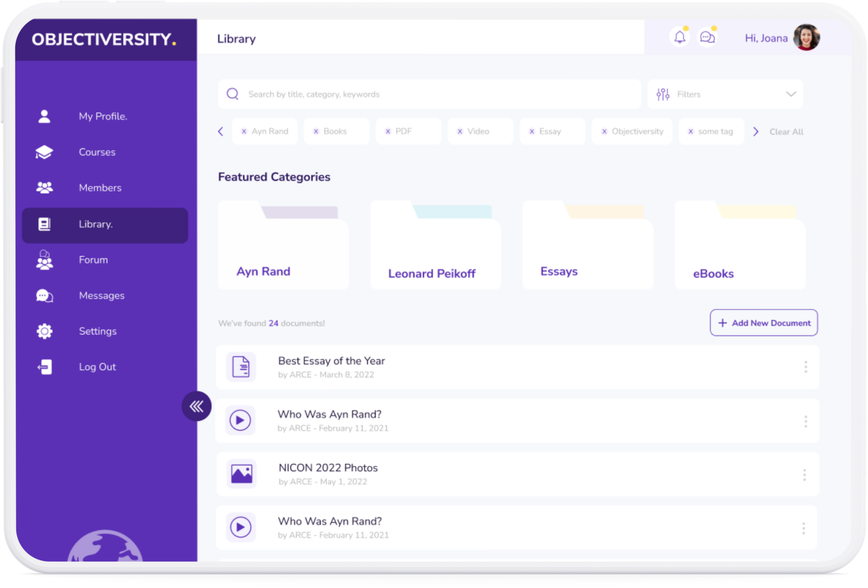Expand the Filters dropdown
The image size is (868, 588).
coord(791,94)
